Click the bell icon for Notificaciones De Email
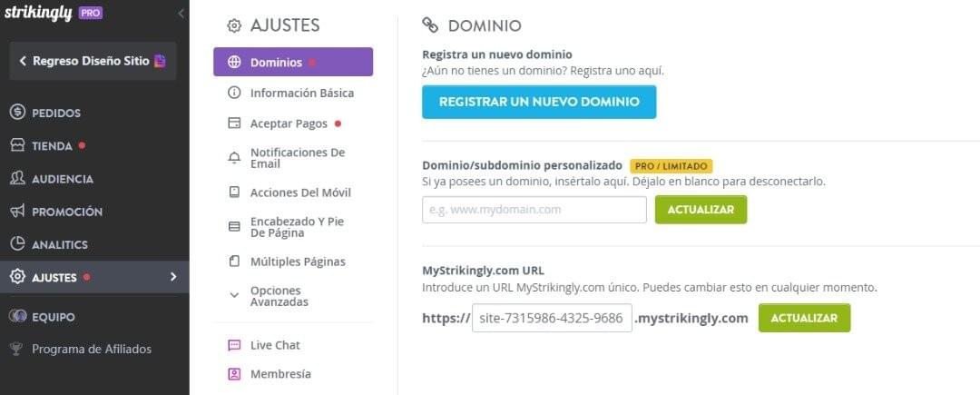Viewport: 980px width, 395px height. click(234, 158)
